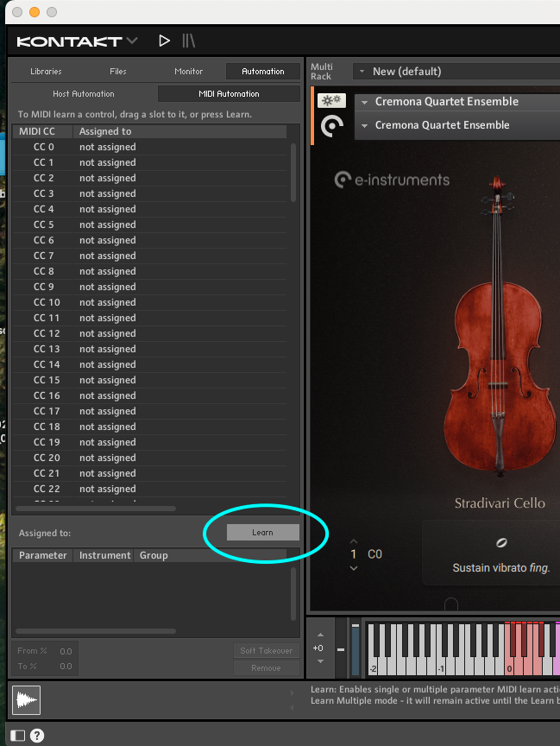Image resolution: width=560 pixels, height=746 pixels.
Task: Select the CC 22 row
Action: point(149,489)
